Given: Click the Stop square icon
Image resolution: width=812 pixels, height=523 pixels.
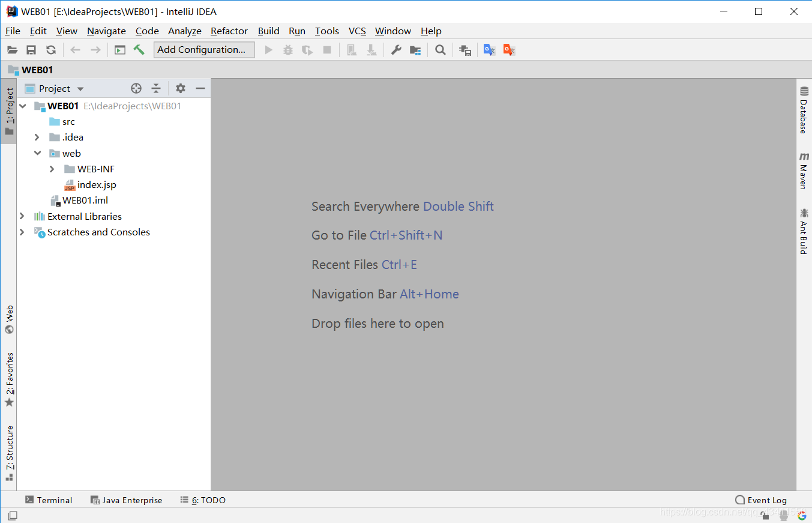Looking at the screenshot, I should pyautogui.click(x=327, y=50).
